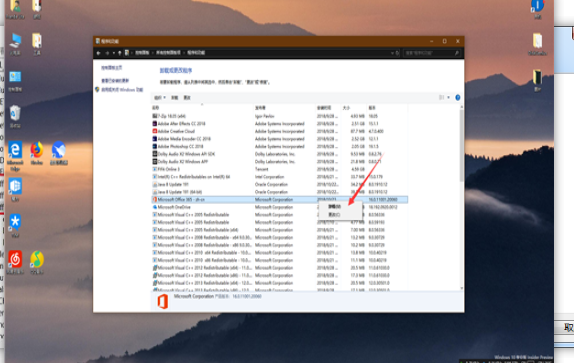Expand the address bar history dropdown

point(392,53)
